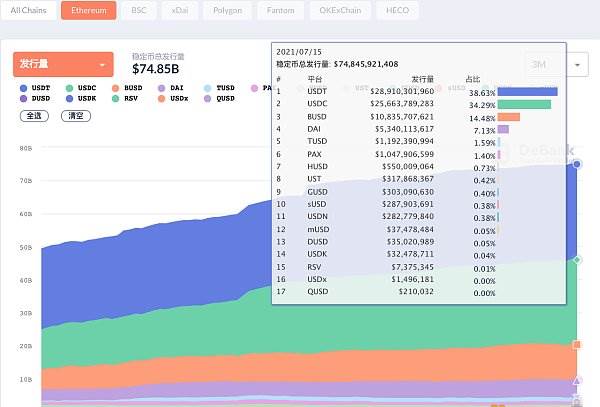This screenshot has height=407, width=600.
Task: Click the USDT data point marker on chart
Action: tap(577, 164)
